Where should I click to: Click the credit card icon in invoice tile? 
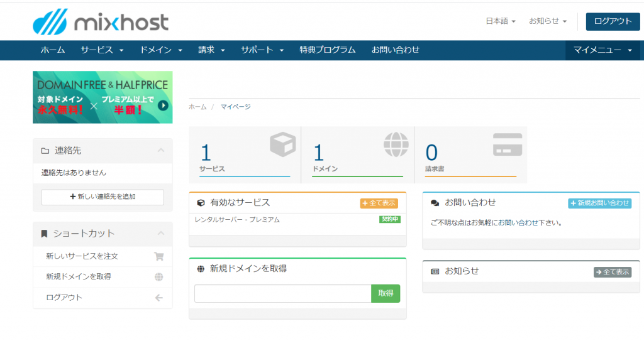[x=508, y=144]
